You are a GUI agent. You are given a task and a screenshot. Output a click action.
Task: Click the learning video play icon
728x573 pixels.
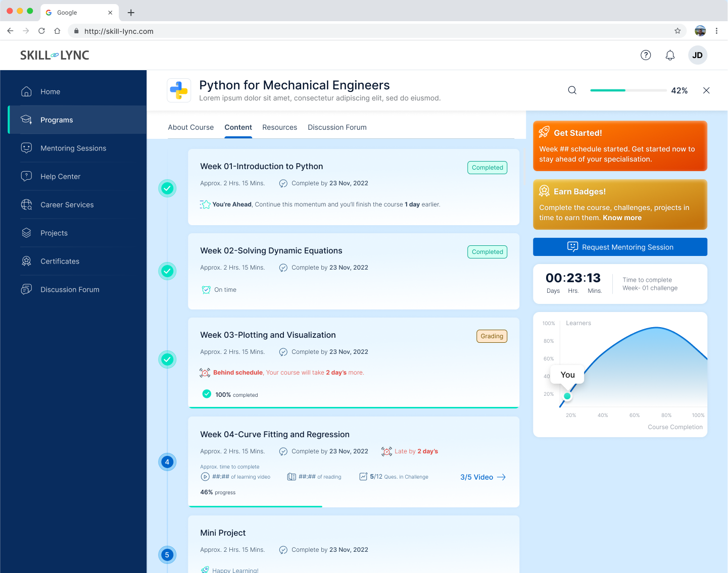(x=205, y=477)
